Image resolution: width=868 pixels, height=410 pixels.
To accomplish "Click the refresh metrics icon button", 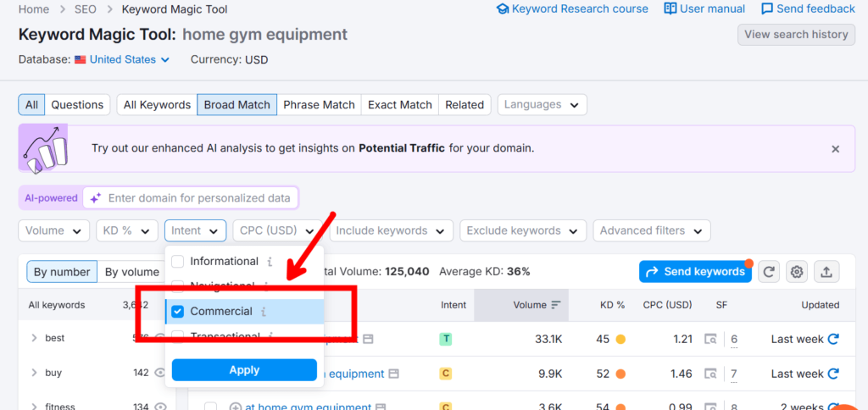I will [x=769, y=272].
